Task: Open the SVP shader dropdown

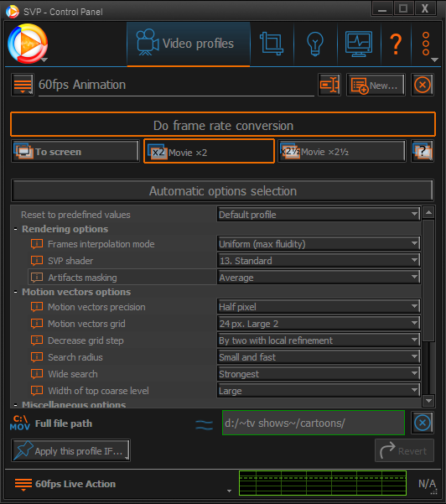Action: [319, 261]
